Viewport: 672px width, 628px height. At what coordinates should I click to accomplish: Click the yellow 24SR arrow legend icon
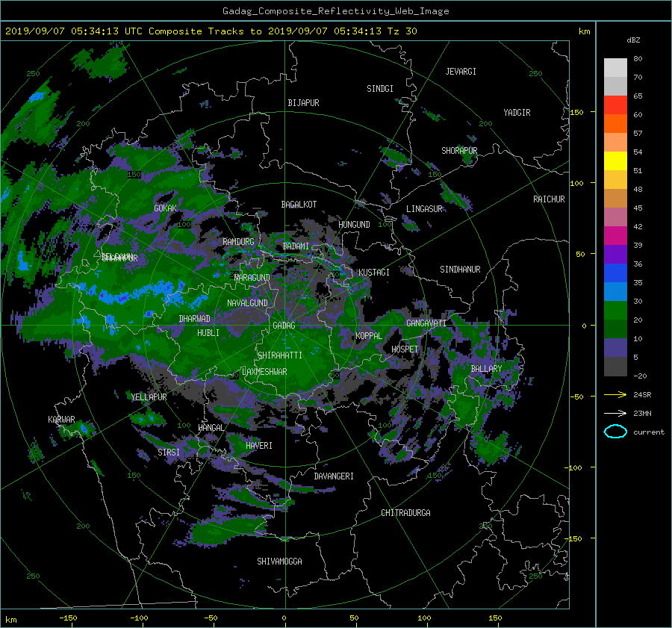coord(615,394)
